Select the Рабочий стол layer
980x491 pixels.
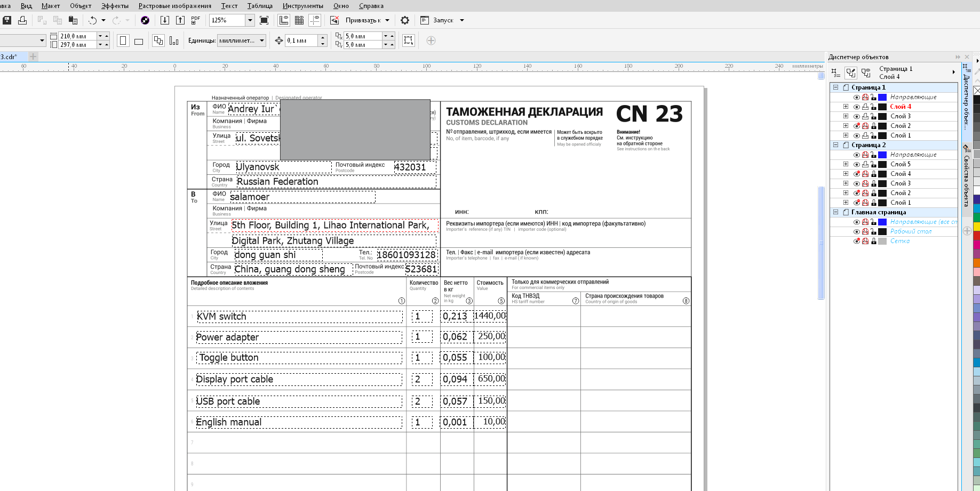[x=911, y=231]
